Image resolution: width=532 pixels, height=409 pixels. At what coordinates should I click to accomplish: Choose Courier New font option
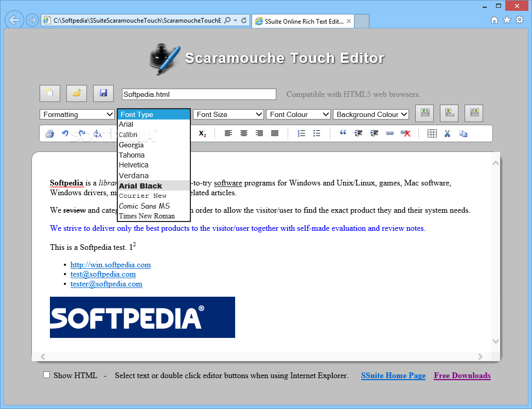(154, 196)
